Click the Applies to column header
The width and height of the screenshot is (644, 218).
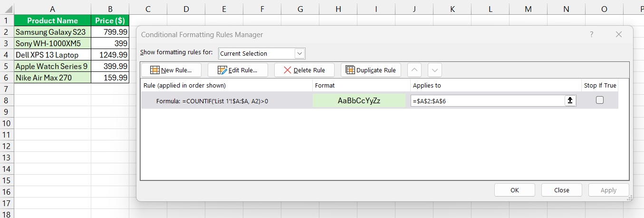[x=496, y=86]
